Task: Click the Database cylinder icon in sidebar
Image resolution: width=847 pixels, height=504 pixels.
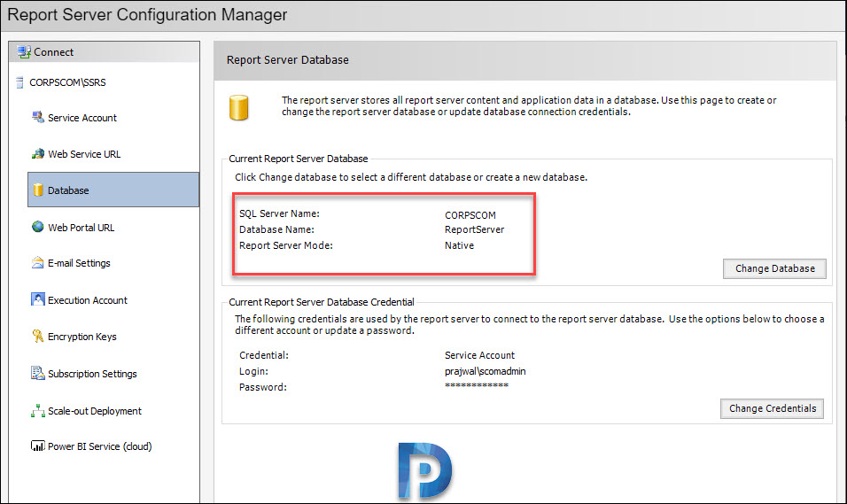Action: point(38,190)
